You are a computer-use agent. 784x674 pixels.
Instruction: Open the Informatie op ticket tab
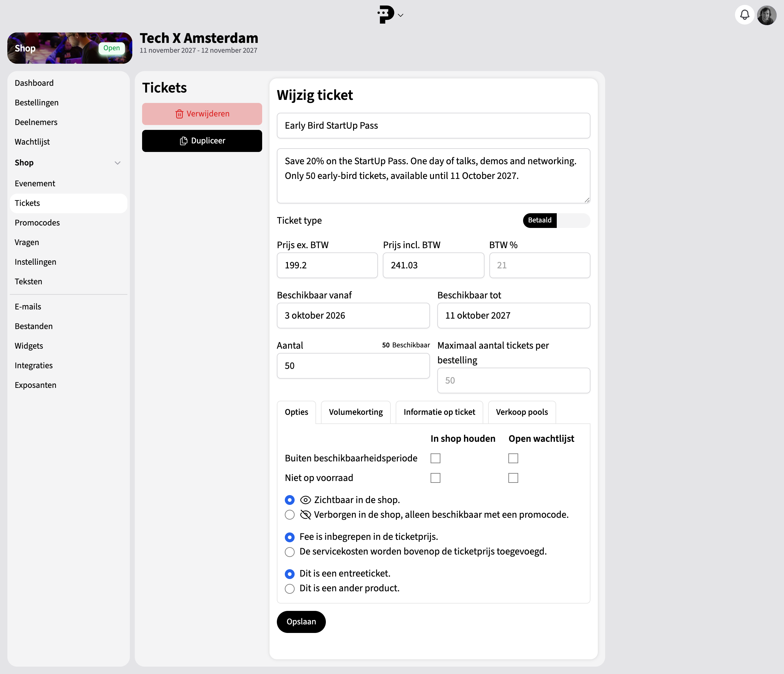click(439, 412)
